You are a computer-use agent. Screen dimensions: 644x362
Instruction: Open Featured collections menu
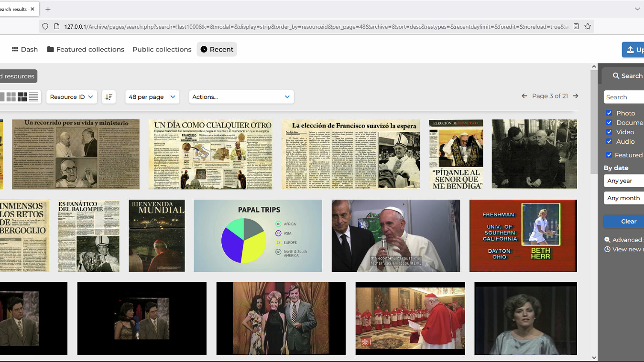coord(86,49)
